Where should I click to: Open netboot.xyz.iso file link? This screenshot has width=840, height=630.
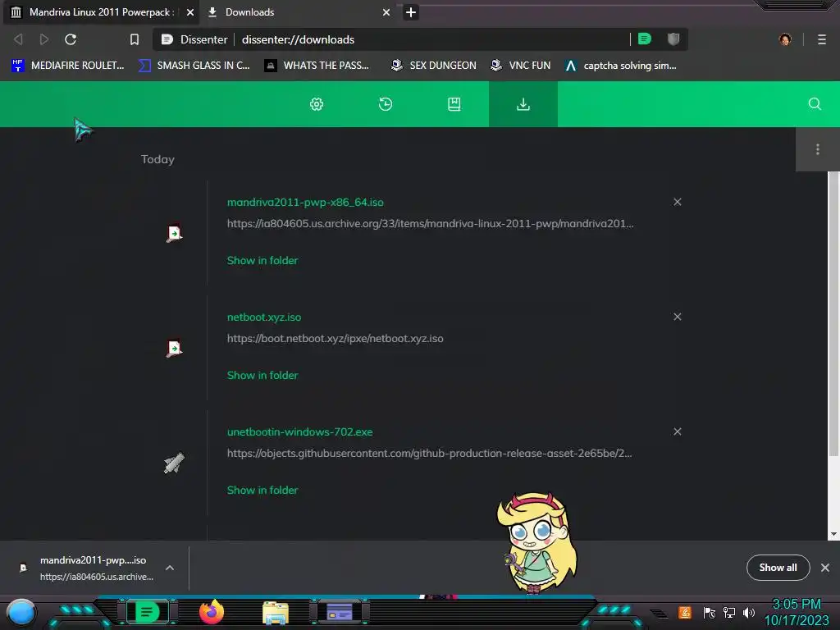point(264,317)
